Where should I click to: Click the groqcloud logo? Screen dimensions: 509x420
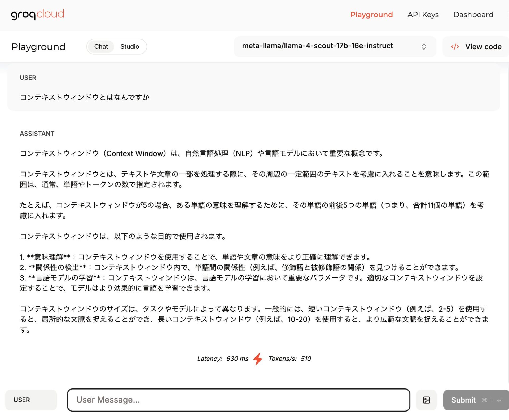point(37,14)
